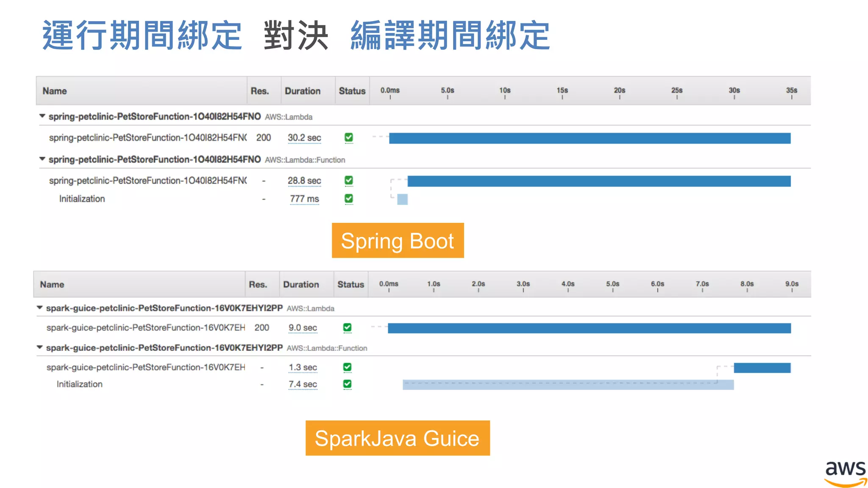868x488 pixels.
Task: Select spark-guice-petclinic row with response 200
Action: [424, 328]
